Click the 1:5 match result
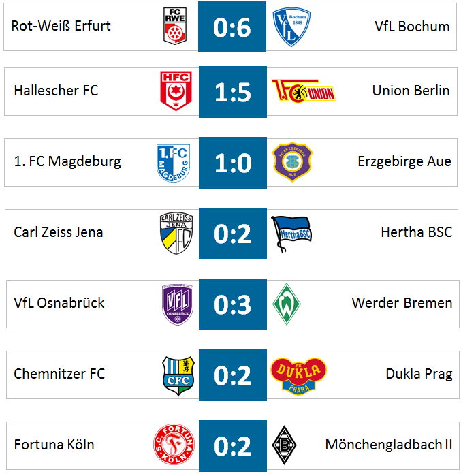 click(x=233, y=92)
